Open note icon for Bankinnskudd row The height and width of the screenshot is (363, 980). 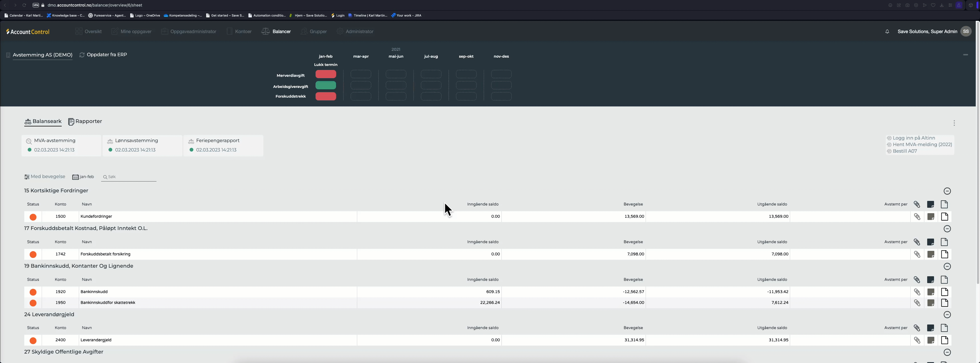click(x=931, y=292)
